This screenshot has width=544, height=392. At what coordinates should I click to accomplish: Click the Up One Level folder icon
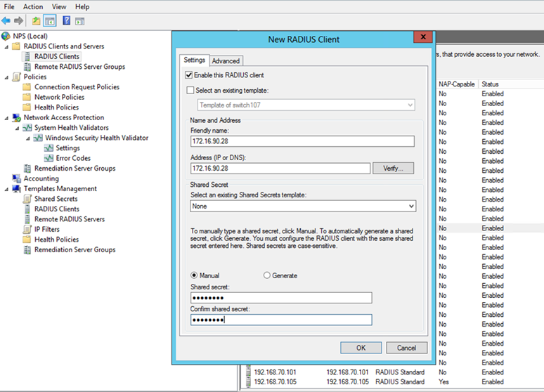36,21
